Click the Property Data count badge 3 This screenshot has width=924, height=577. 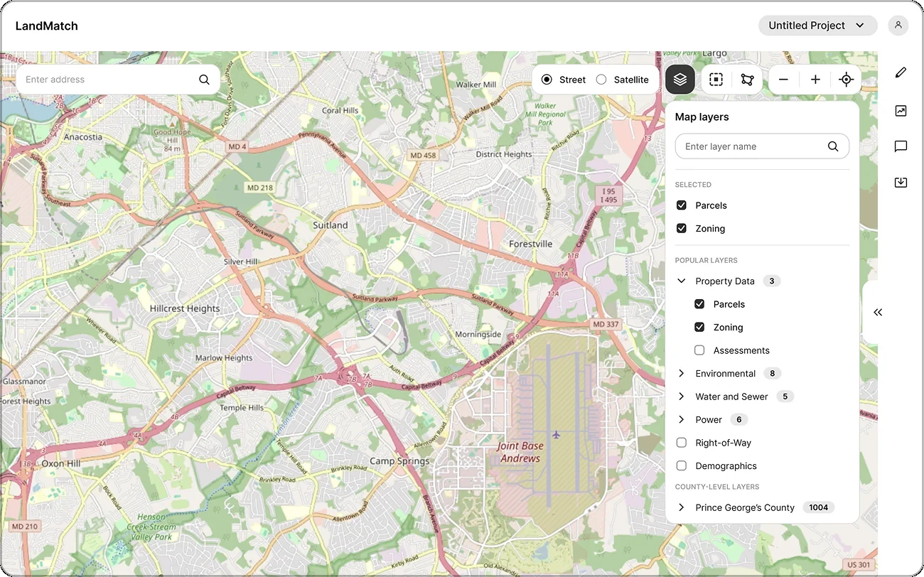click(x=772, y=281)
